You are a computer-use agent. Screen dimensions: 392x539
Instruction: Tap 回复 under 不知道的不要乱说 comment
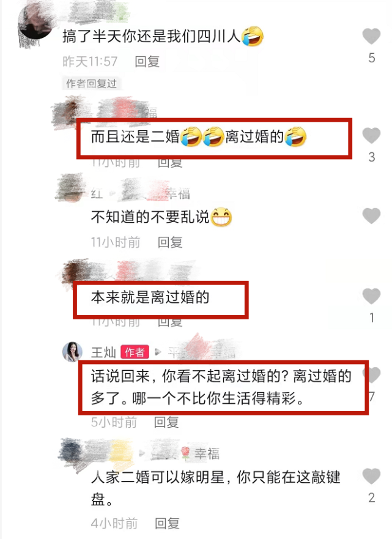click(x=170, y=242)
